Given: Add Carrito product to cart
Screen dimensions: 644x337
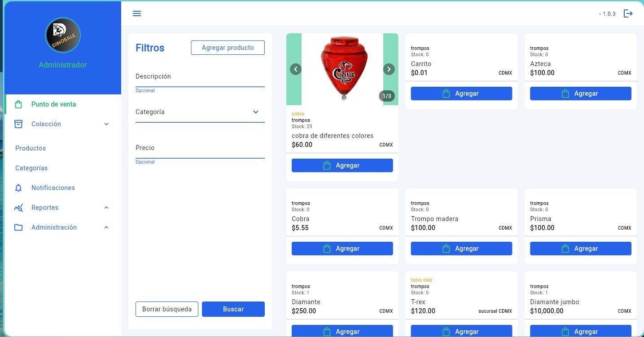Looking at the screenshot, I should click(x=461, y=93).
